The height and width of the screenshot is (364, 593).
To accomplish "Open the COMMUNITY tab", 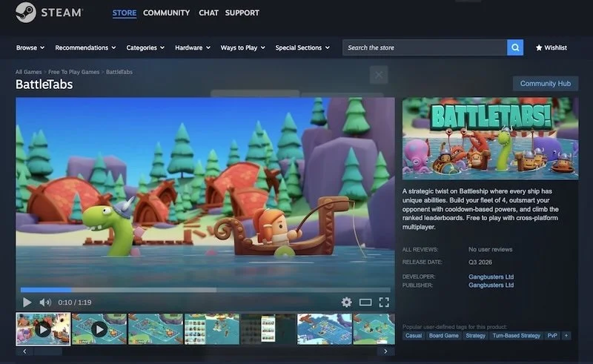I will tap(166, 13).
